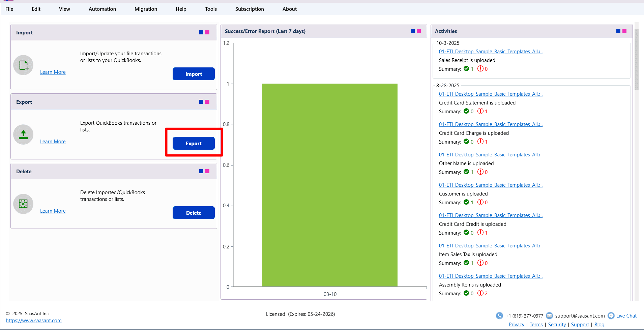Click the email envelope icon in footer
The height and width of the screenshot is (330, 644).
pos(549,316)
